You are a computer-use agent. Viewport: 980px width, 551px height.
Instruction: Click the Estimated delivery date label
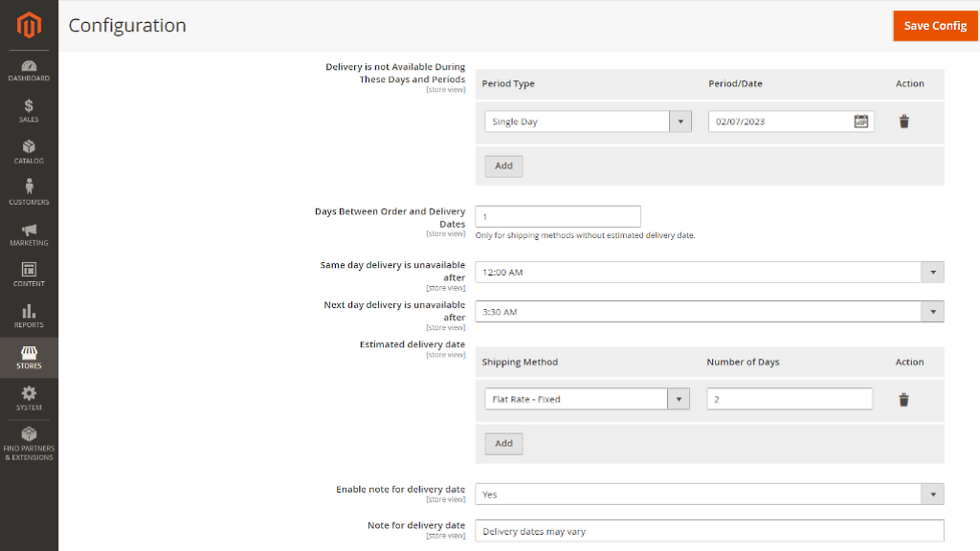[x=412, y=344]
